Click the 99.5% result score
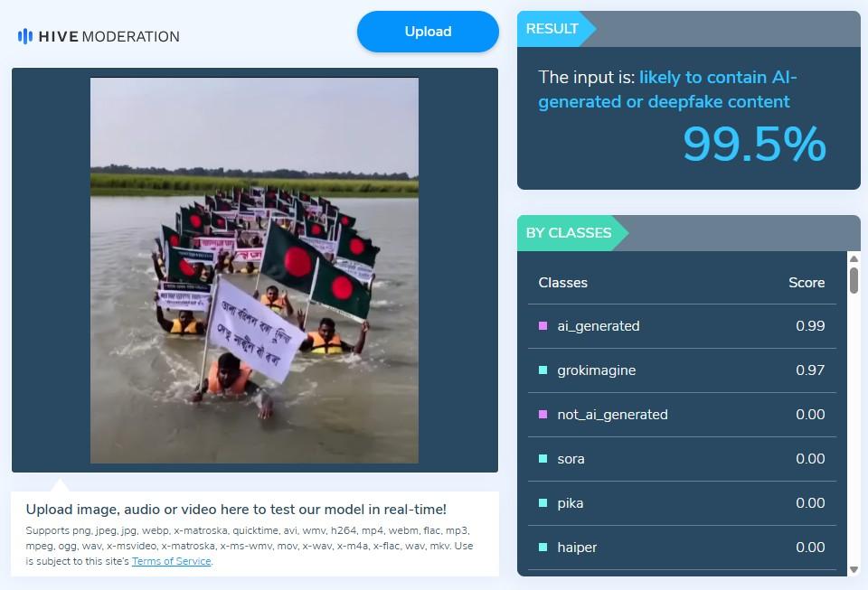The height and width of the screenshot is (590, 868). [754, 144]
